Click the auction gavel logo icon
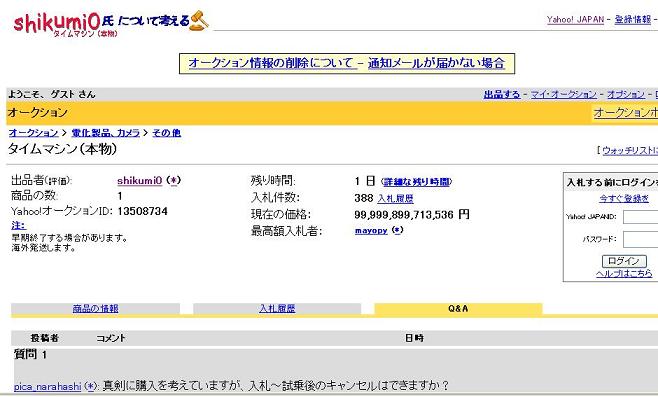Image resolution: width=658 pixels, height=397 pixels. 199,21
